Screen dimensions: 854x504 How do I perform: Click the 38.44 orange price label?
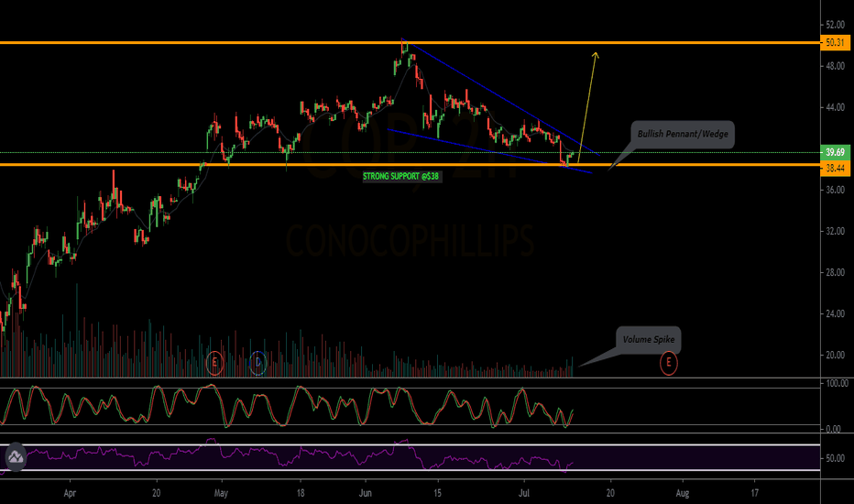[835, 169]
